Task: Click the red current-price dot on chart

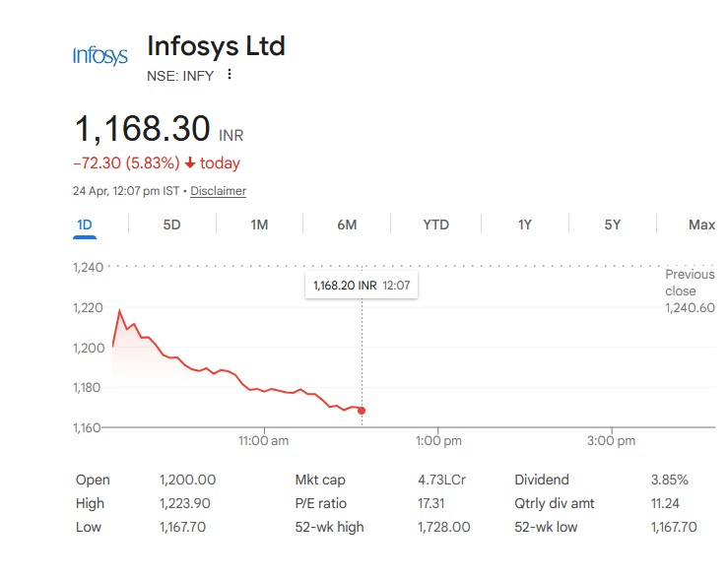Action: point(362,411)
